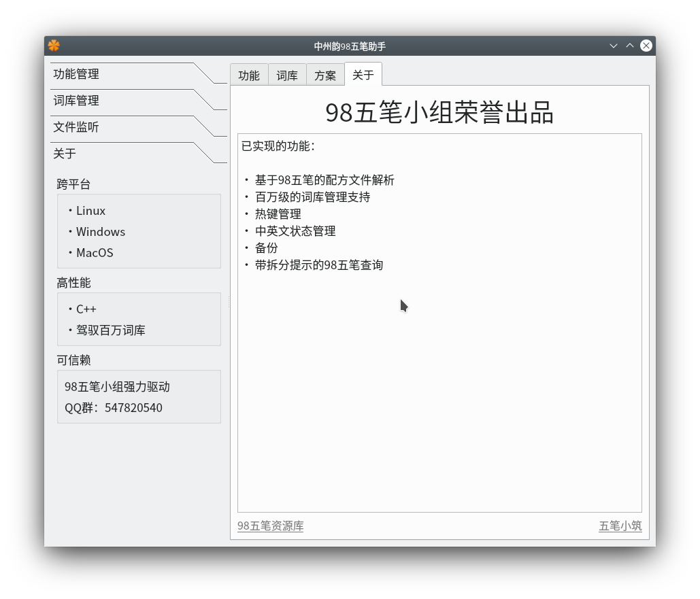Open the 文件监听 sidebar section
700x599 pixels.
[x=75, y=127]
